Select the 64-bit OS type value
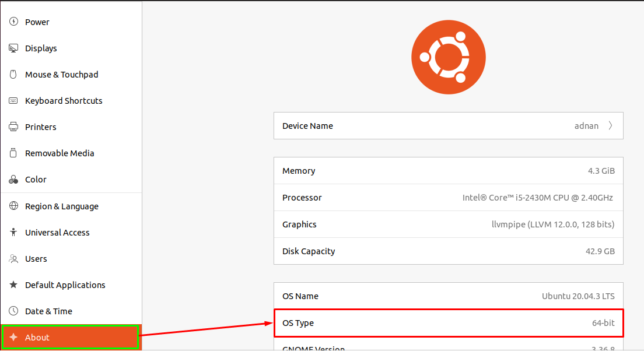 point(603,323)
